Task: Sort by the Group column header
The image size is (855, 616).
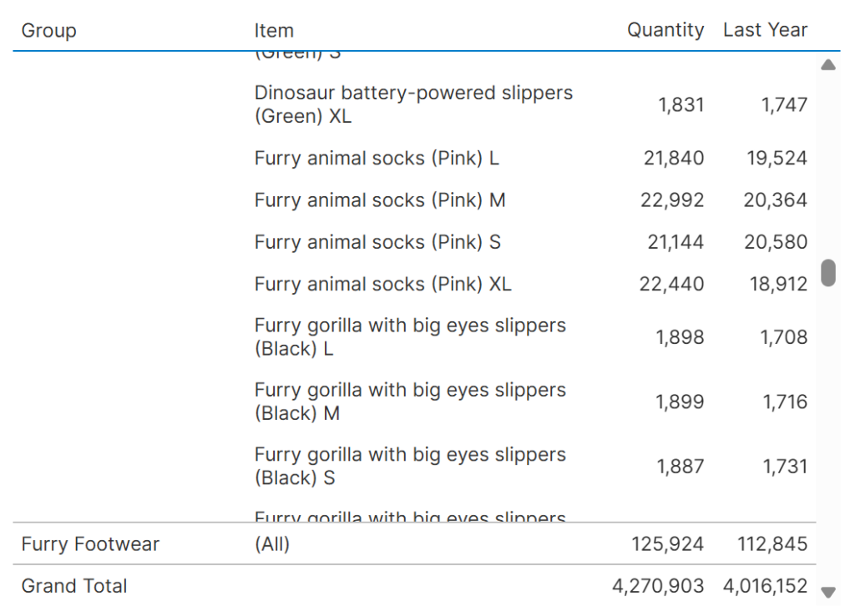Action: pyautogui.click(x=49, y=31)
